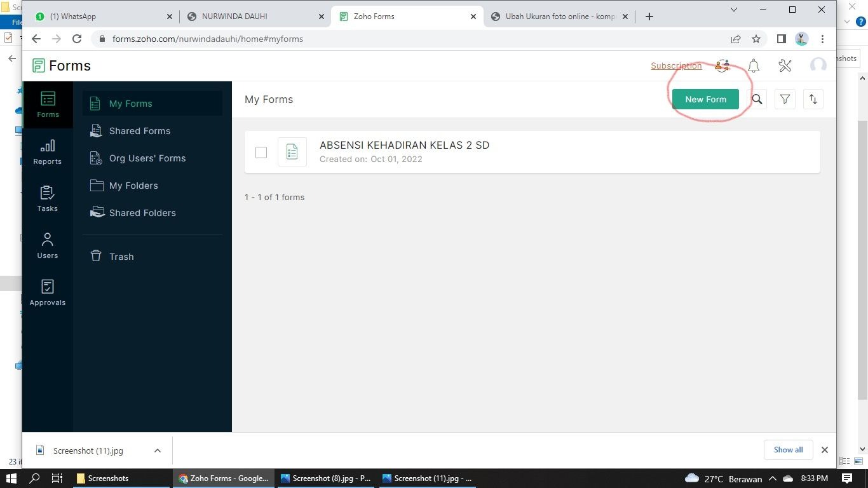
Task: Open the Windows notification center
Action: (x=847, y=478)
